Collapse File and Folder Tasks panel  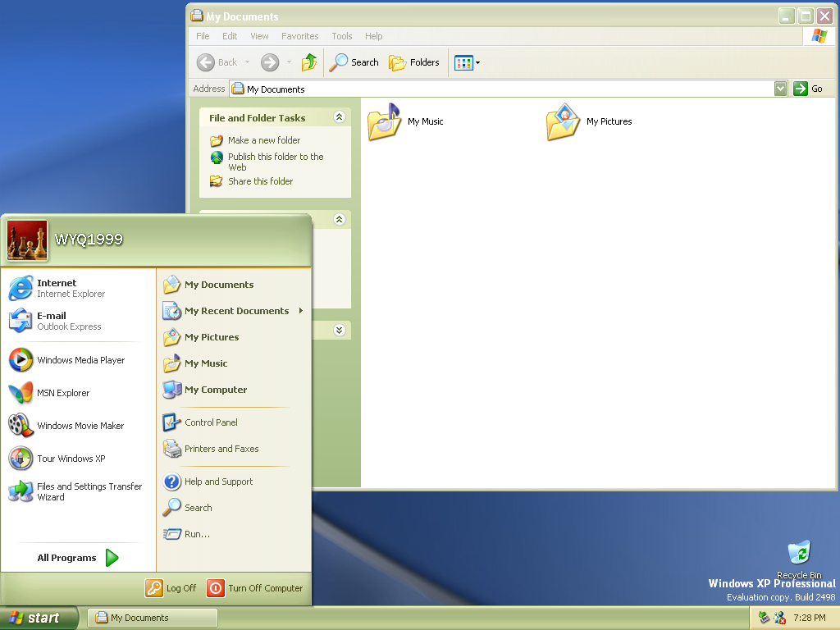coord(339,118)
